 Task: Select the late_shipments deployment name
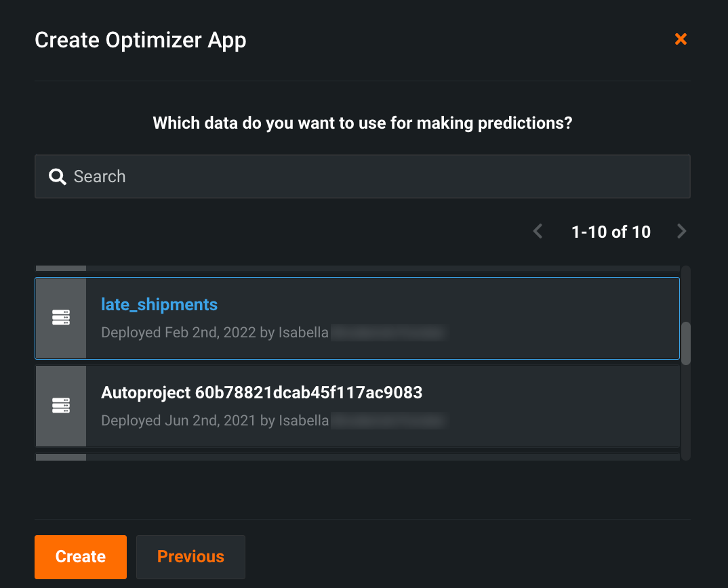point(159,305)
